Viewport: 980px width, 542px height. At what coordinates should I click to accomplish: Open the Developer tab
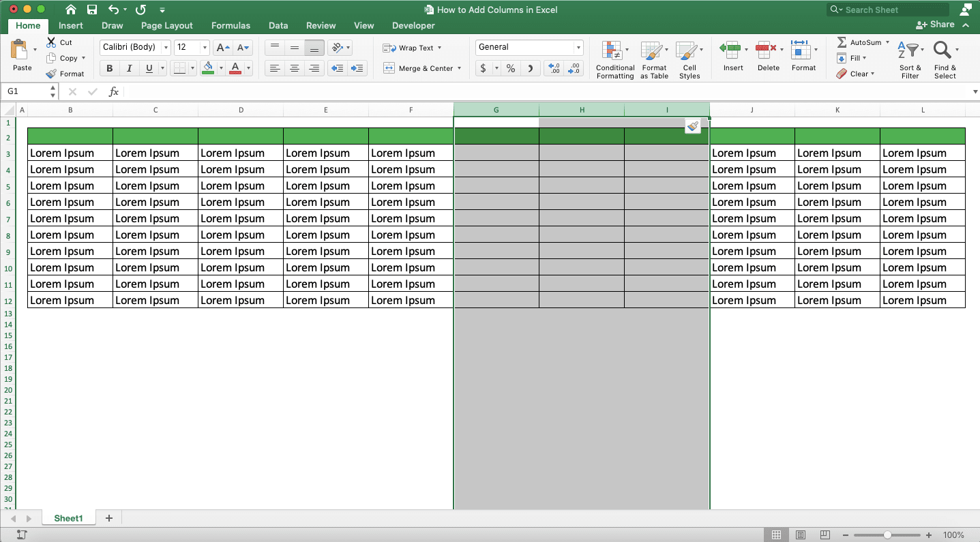click(413, 25)
